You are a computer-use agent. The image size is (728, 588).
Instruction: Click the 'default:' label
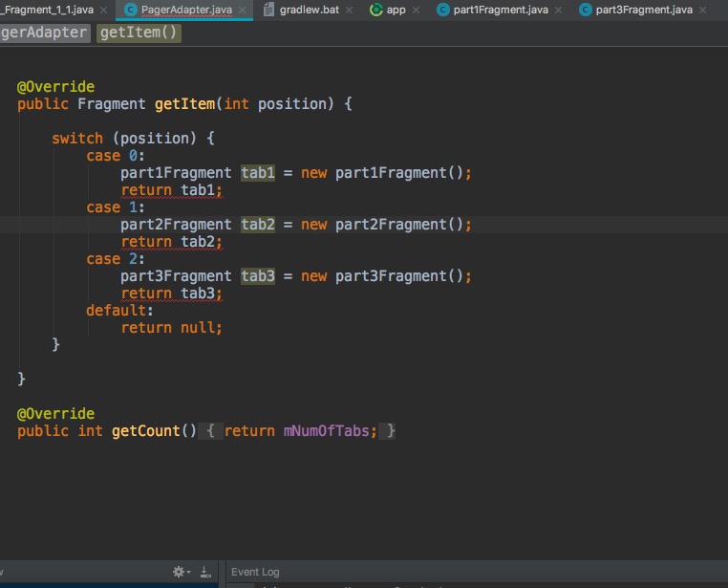click(119, 311)
